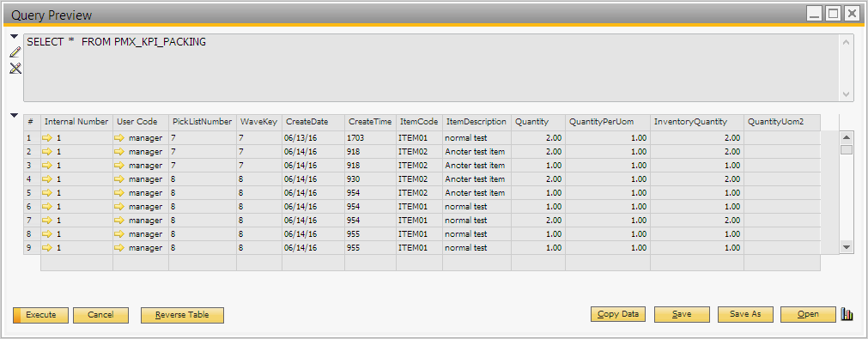Follow row 1 Internal Number link arrow

point(48,137)
